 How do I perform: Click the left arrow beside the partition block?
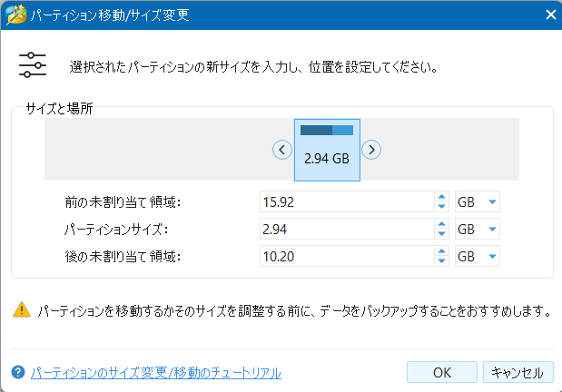(x=282, y=150)
